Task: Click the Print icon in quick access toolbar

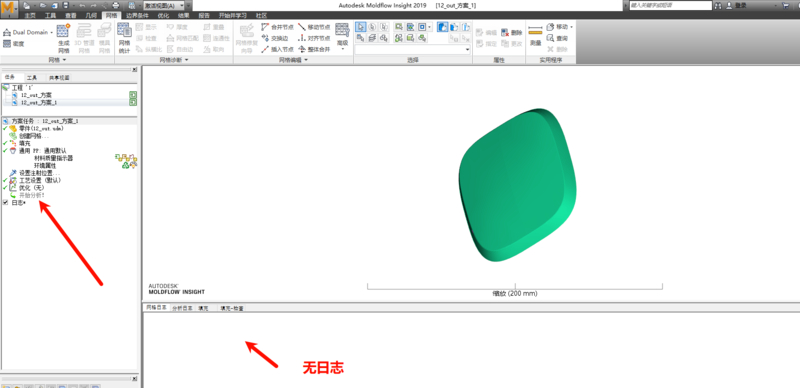Action: pyautogui.click(x=115, y=6)
